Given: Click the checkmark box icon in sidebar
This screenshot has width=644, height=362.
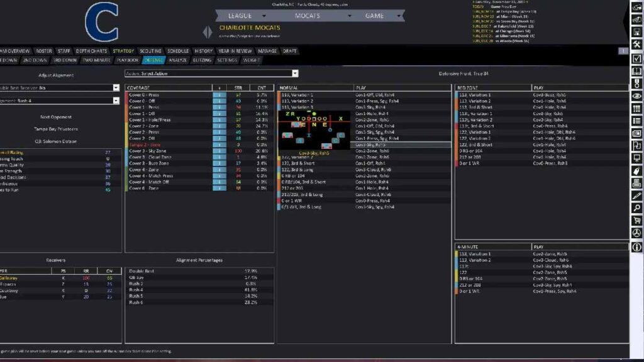Looking at the screenshot, I should 636,58.
